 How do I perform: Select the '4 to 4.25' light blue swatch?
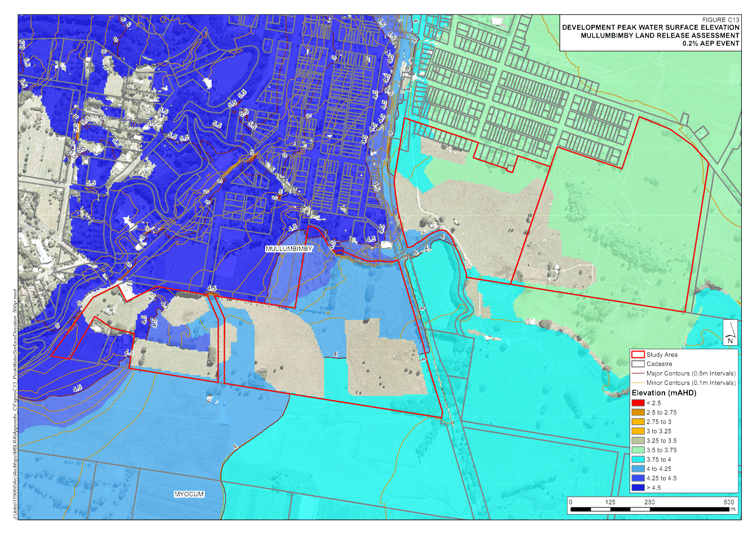pos(638,469)
